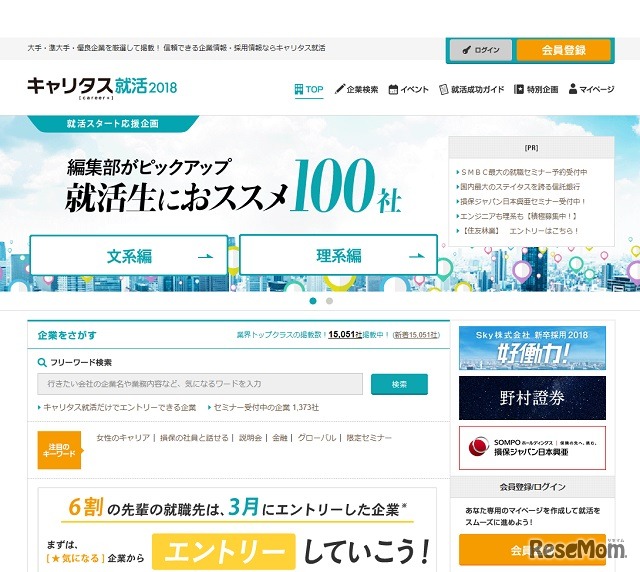This screenshot has width=640, height=572.
Task: Select keyword 限定セミナー
Action: 369,438
